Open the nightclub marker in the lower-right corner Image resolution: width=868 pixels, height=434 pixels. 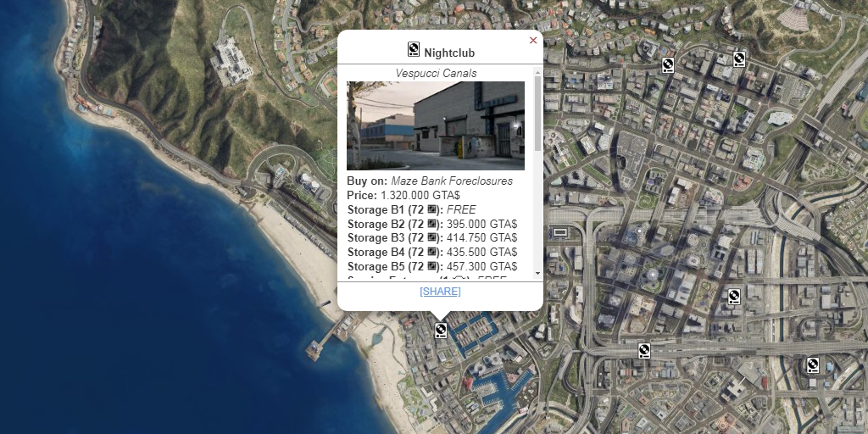[813, 365]
